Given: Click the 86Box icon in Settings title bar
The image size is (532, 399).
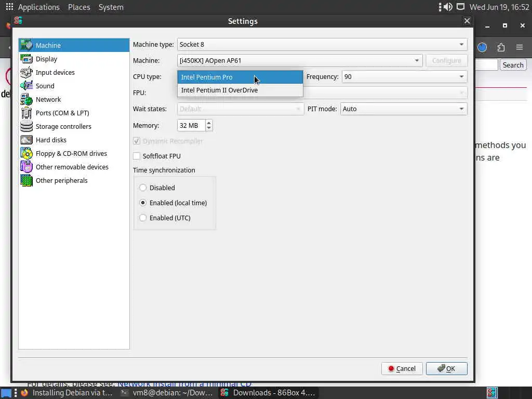Looking at the screenshot, I should pos(18,21).
